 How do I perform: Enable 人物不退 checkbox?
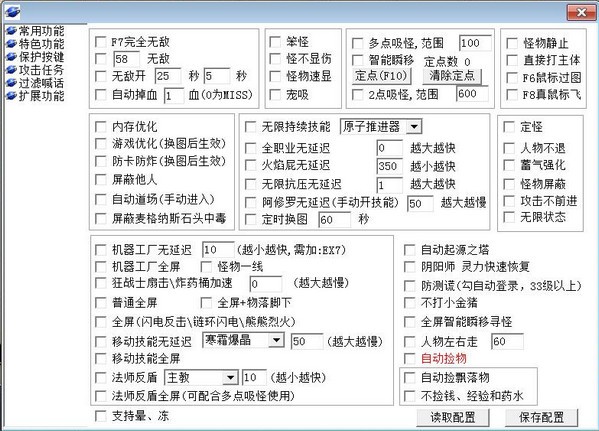click(509, 148)
